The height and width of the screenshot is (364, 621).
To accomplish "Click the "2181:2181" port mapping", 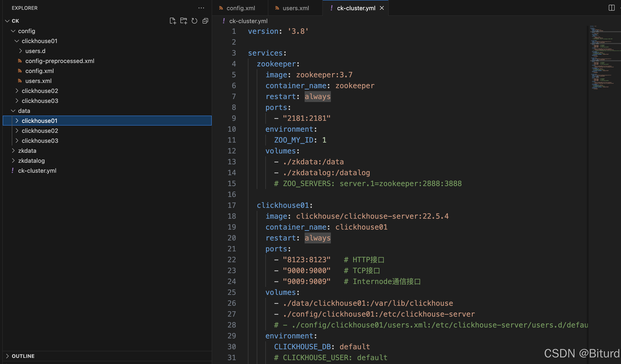I will pyautogui.click(x=306, y=118).
